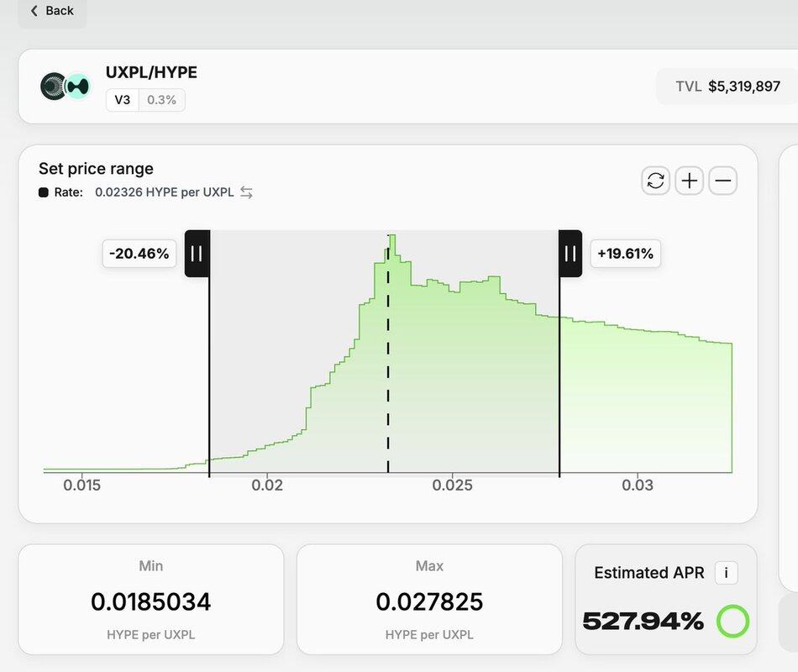The width and height of the screenshot is (798, 672).
Task: Click the left min price range handle
Action: pyautogui.click(x=197, y=253)
